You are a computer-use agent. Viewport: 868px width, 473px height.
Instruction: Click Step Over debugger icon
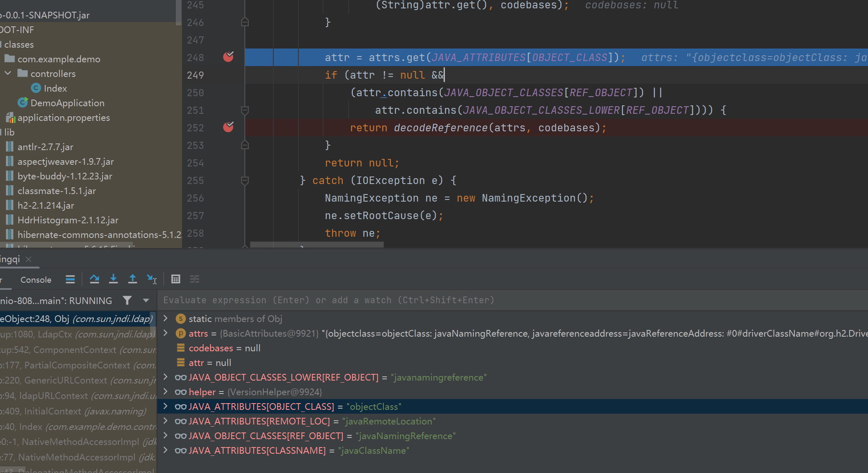click(95, 279)
